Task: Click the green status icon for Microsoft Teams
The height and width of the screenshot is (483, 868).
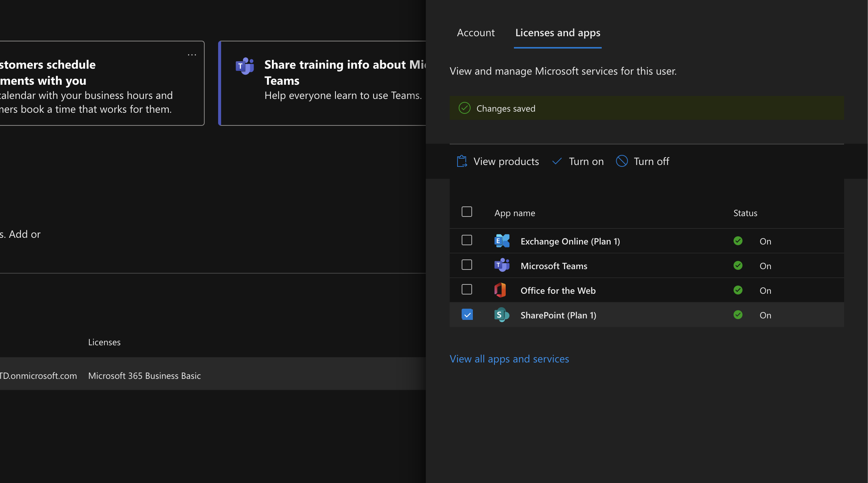Action: (738, 265)
